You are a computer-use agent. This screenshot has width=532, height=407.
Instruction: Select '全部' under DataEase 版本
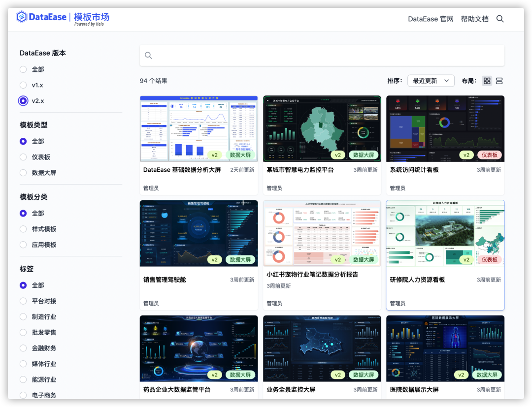23,69
